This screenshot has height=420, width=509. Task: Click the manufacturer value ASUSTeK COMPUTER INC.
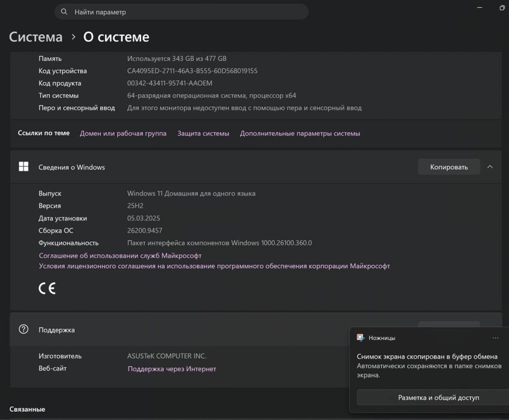(x=166, y=356)
